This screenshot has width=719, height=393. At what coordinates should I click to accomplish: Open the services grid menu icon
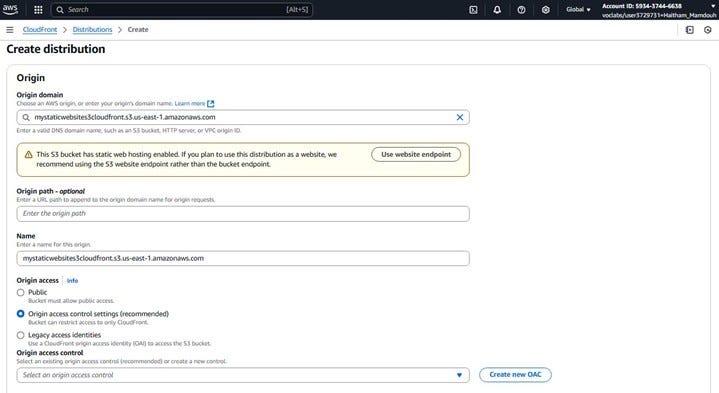tap(39, 10)
